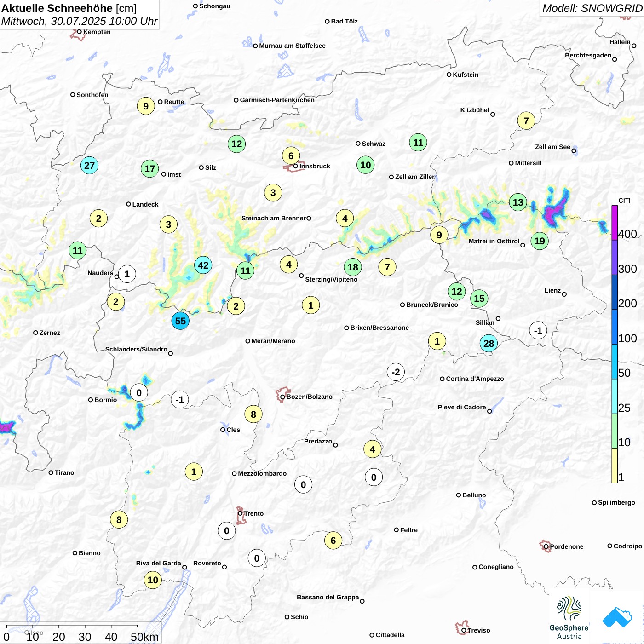Select the 6 cm marker near Feltre
Screen dimensions: 644x644
pos(333,540)
